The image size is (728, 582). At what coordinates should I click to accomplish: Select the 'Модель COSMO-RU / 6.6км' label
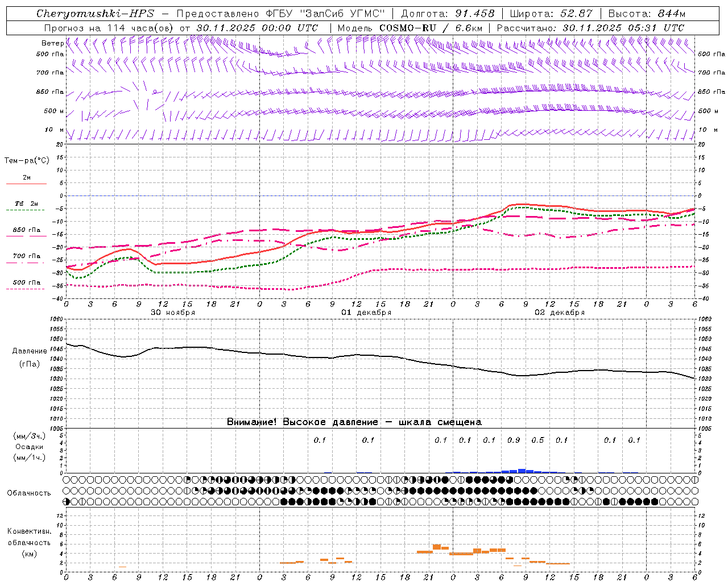(x=410, y=28)
